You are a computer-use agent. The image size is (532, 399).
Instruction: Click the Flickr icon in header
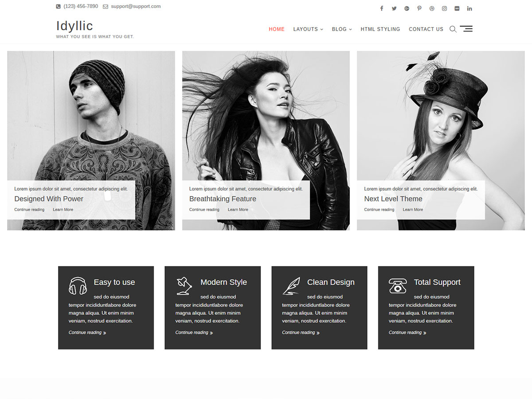click(457, 8)
